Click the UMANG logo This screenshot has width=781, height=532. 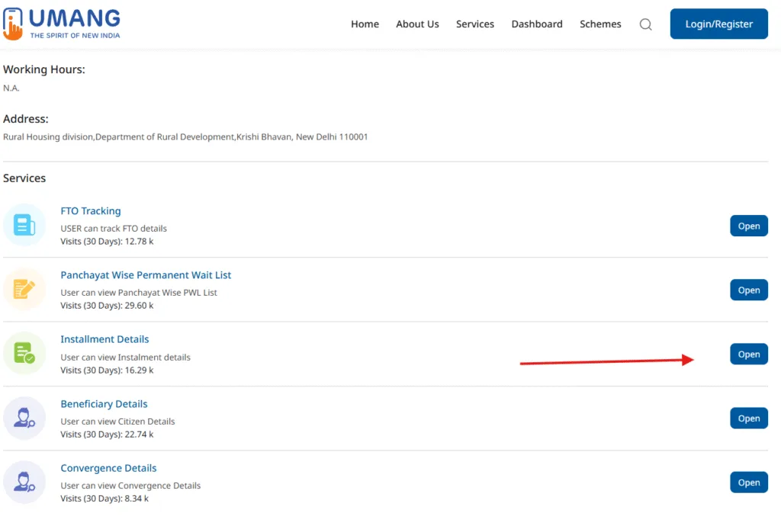61,24
